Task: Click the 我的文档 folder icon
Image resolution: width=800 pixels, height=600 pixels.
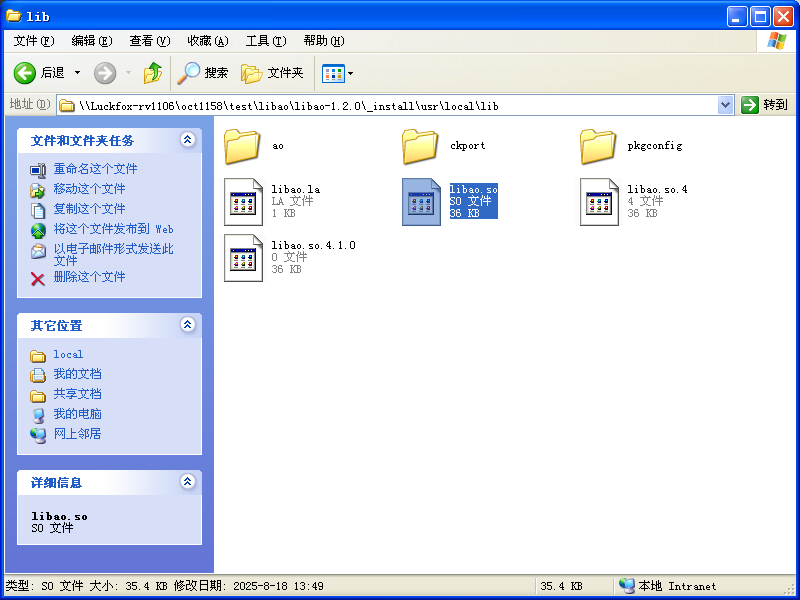Action: point(38,375)
